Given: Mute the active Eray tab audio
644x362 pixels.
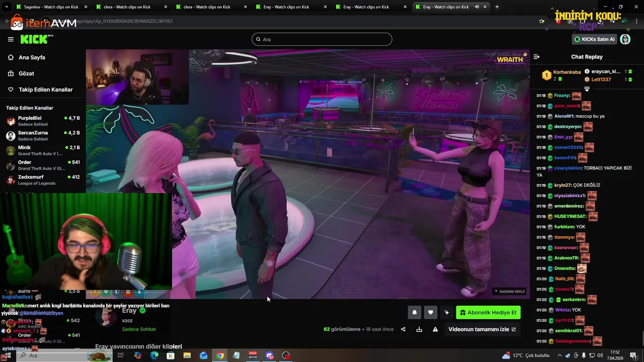Looking at the screenshot, I should (x=476, y=7).
